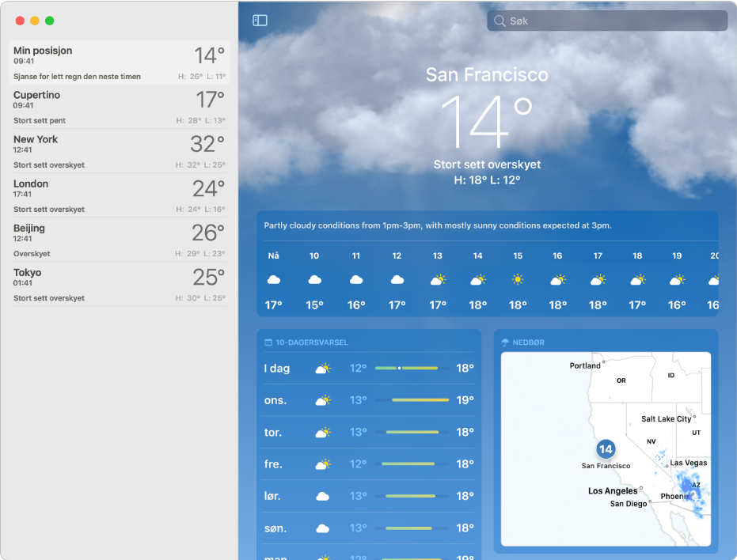Screen dimensions: 737x560
Task: Click the large 14° current temperature
Action: 487,122
